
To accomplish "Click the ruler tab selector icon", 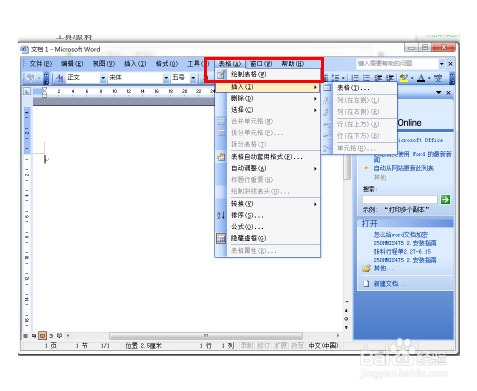I will click(27, 91).
